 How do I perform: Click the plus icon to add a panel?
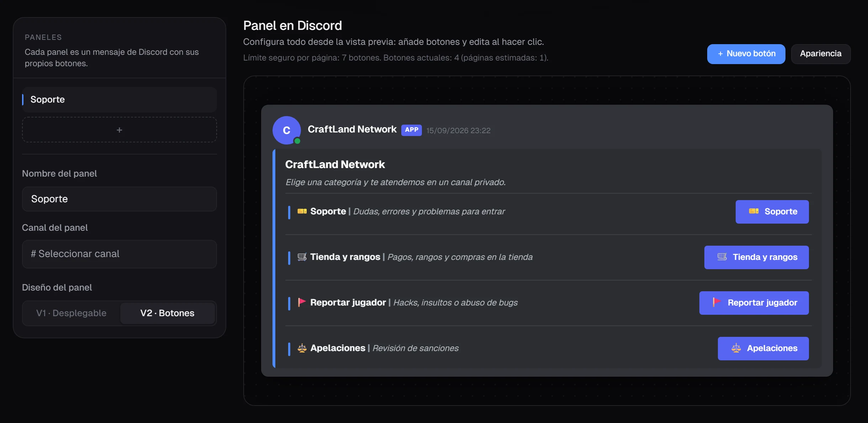click(120, 130)
